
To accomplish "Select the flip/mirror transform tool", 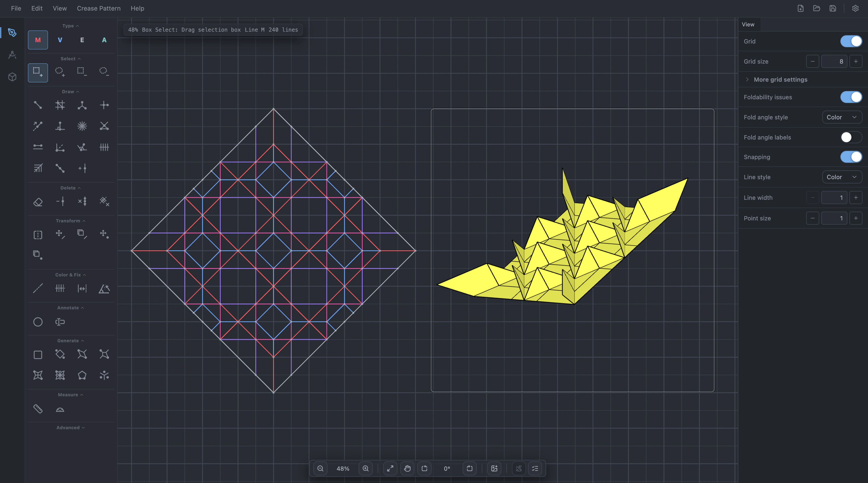I will pos(38,235).
